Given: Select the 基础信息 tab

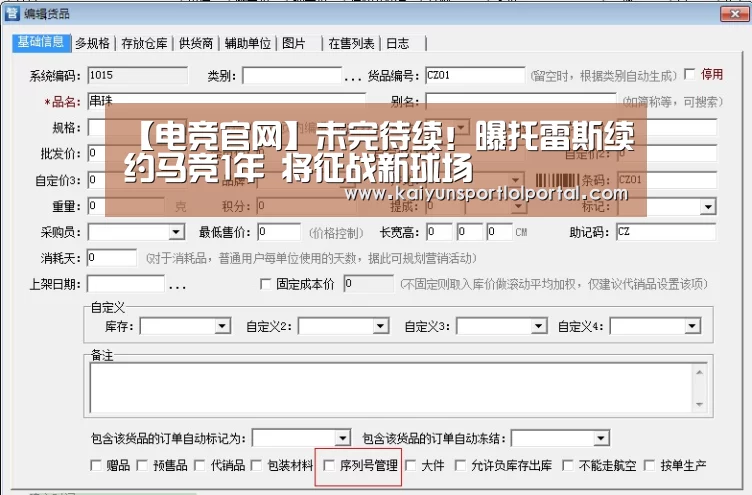Looking at the screenshot, I should click(41, 42).
